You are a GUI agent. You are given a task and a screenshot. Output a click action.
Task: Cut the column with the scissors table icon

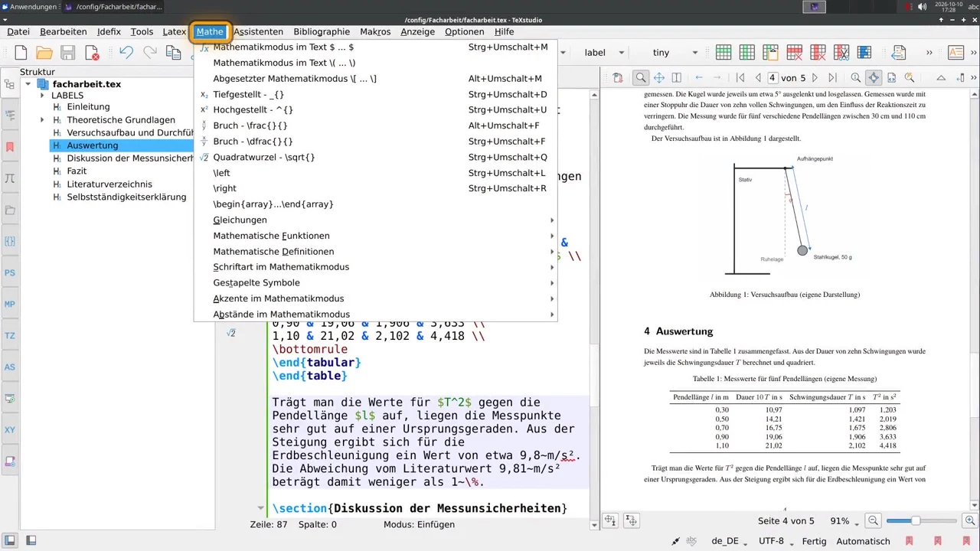[x=841, y=53]
